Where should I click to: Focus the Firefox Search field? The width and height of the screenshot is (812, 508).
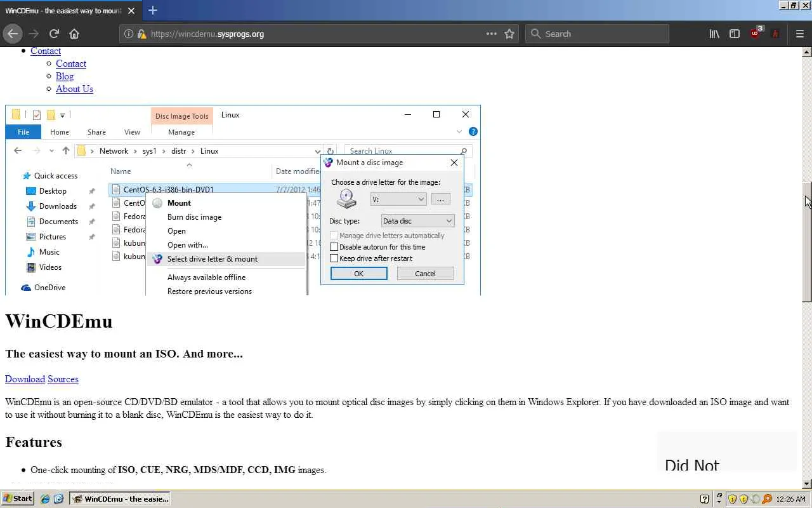tap(597, 34)
